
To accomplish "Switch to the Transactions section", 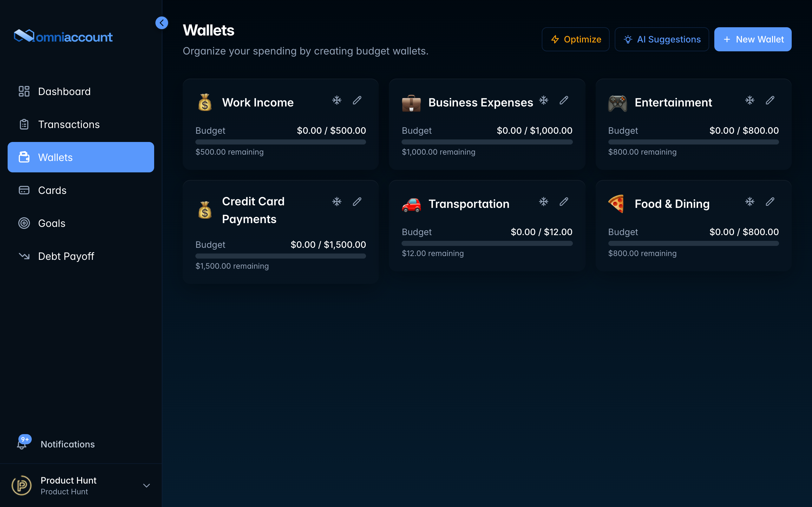I will pyautogui.click(x=69, y=124).
